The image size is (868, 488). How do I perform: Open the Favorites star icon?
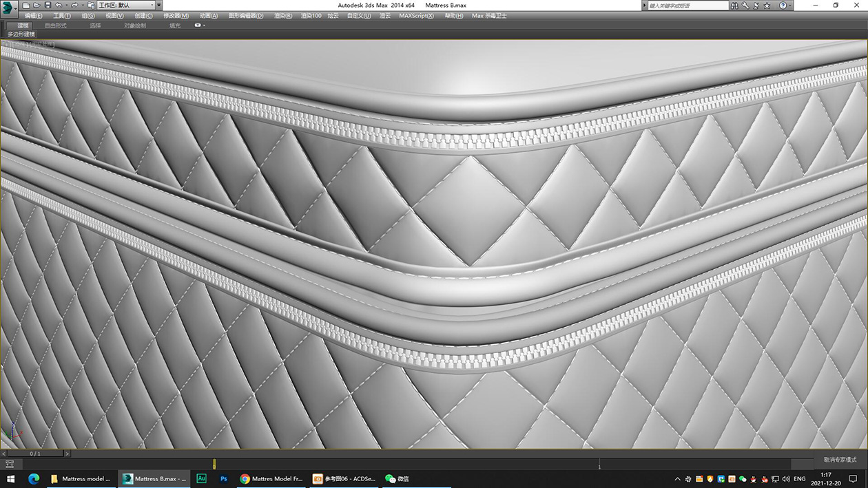pyautogui.click(x=767, y=6)
